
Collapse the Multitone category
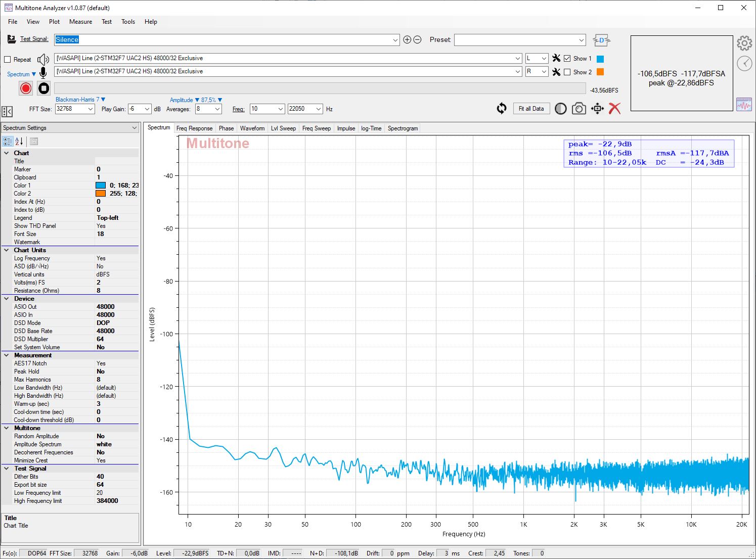pyautogui.click(x=7, y=428)
